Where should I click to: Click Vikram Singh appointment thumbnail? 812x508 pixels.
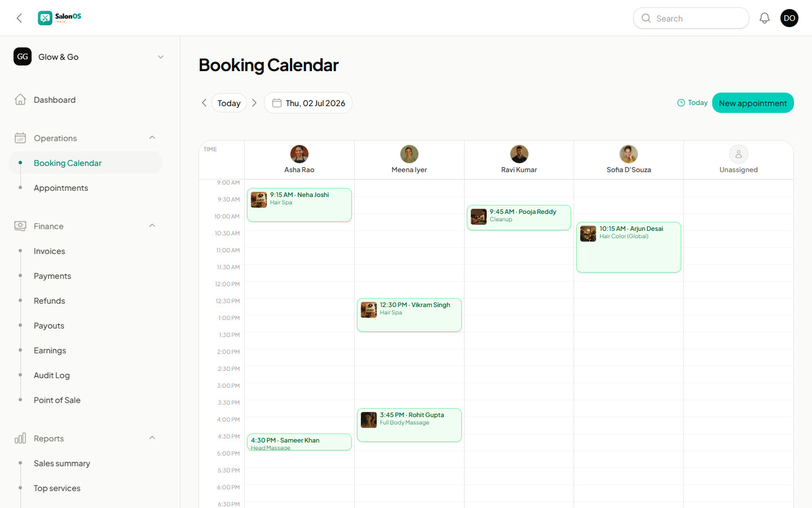[369, 310]
